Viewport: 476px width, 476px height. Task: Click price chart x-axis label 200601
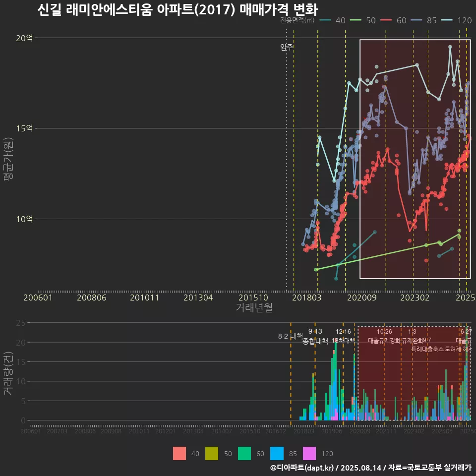click(x=38, y=297)
